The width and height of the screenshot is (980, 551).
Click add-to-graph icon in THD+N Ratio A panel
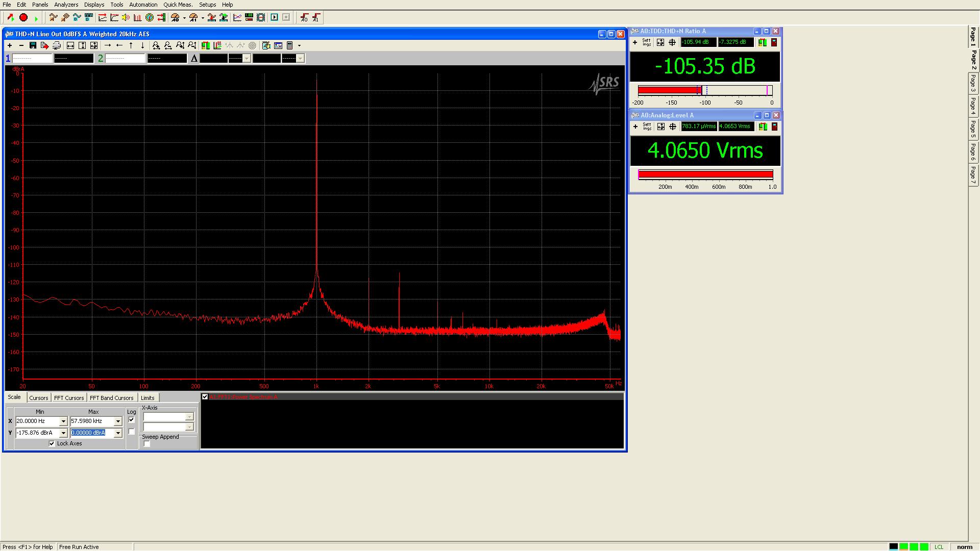coord(763,42)
